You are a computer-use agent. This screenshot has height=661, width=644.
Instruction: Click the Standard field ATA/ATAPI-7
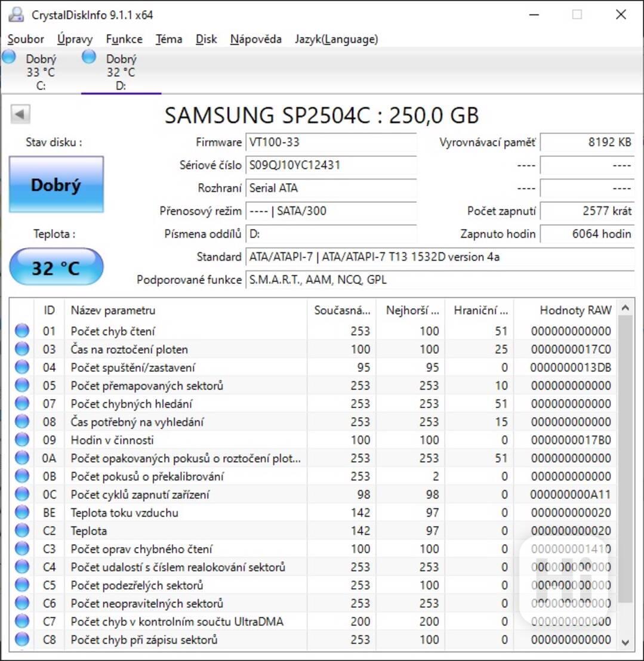pyautogui.click(x=440, y=257)
